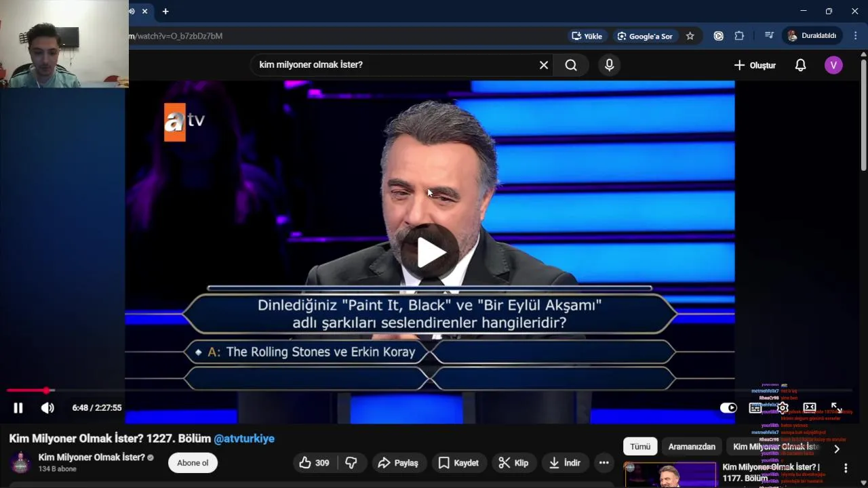Click the Paylaş share button

[x=398, y=463]
